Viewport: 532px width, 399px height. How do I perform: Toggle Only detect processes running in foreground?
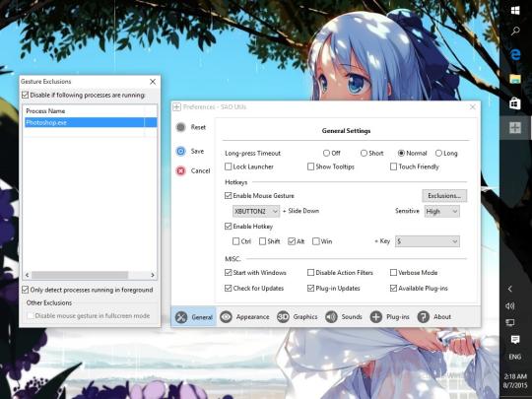[25, 290]
